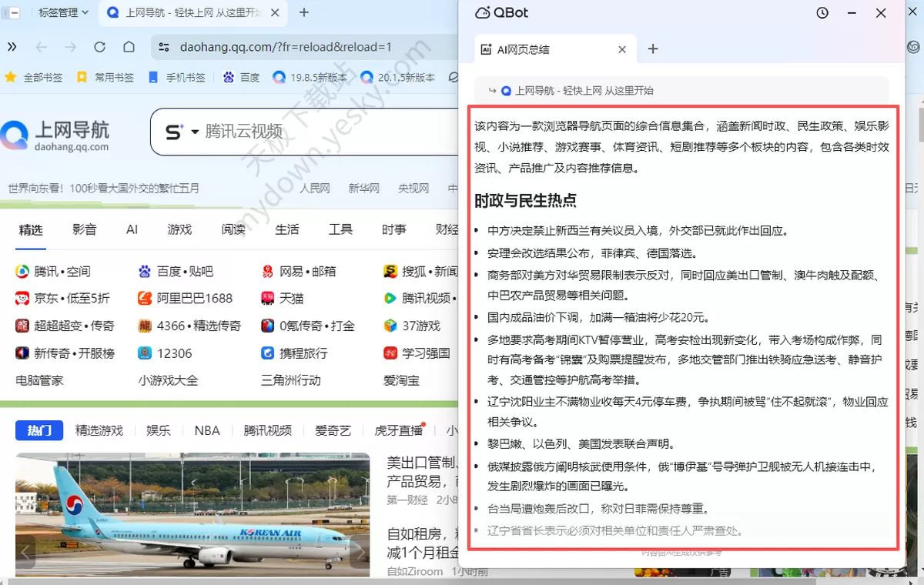Select the NBA news tab

207,430
